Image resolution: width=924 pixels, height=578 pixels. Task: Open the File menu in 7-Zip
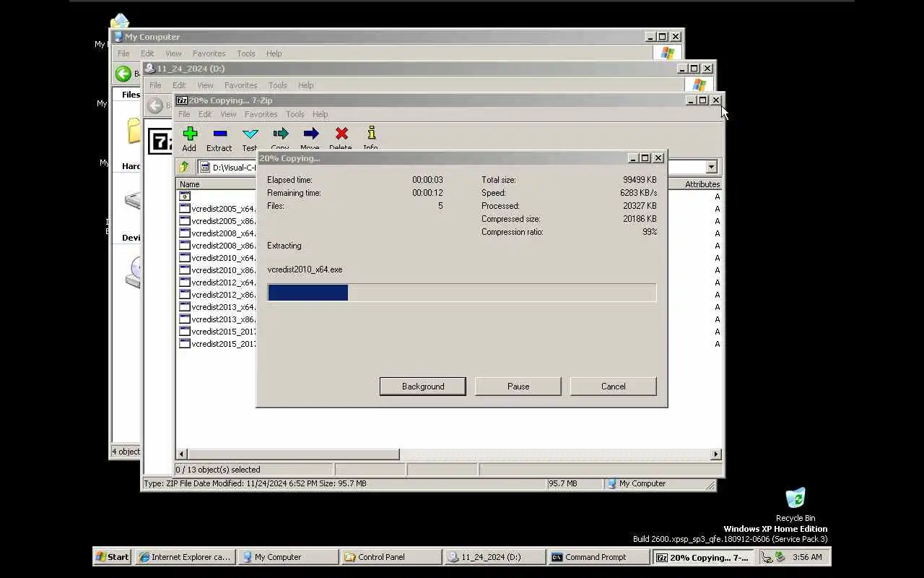pyautogui.click(x=184, y=114)
